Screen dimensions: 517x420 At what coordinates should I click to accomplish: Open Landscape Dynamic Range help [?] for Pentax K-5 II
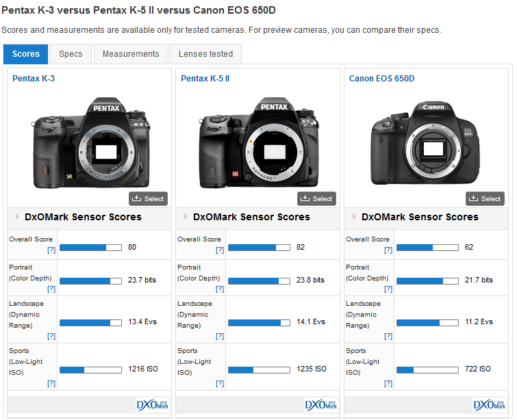tap(220, 336)
